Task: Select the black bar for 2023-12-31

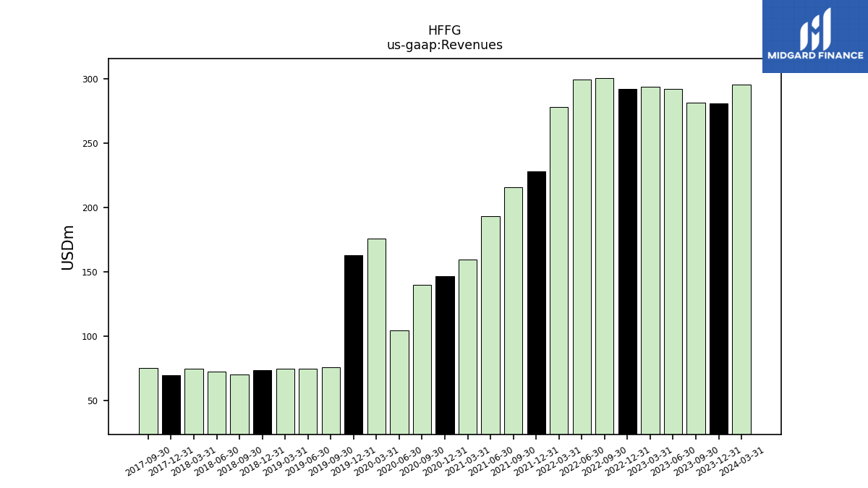Action: (x=719, y=269)
